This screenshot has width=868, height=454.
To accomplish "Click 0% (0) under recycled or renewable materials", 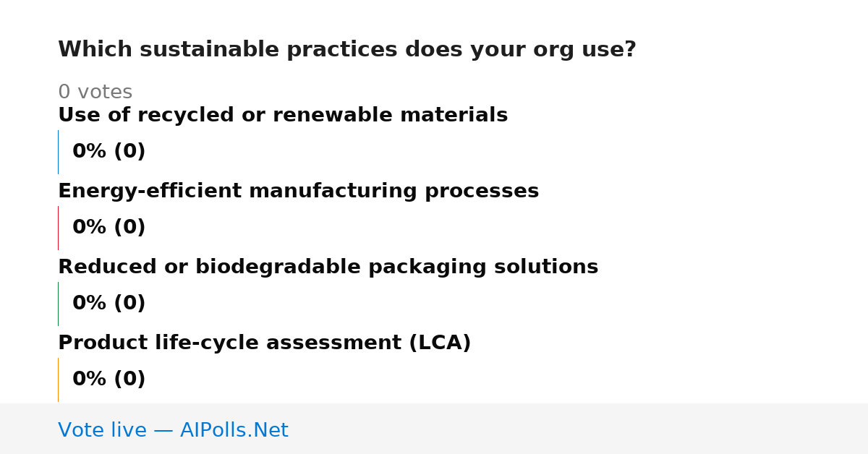I will pyautogui.click(x=109, y=152).
